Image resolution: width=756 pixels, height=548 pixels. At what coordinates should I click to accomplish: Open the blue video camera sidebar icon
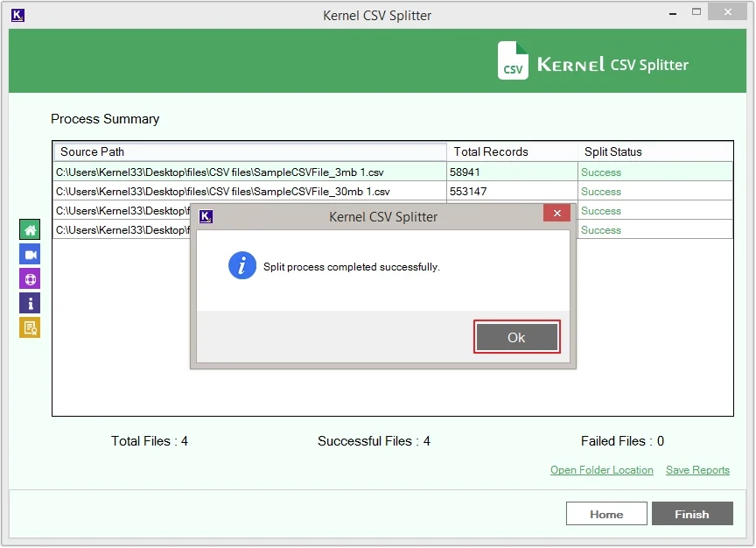tap(30, 255)
